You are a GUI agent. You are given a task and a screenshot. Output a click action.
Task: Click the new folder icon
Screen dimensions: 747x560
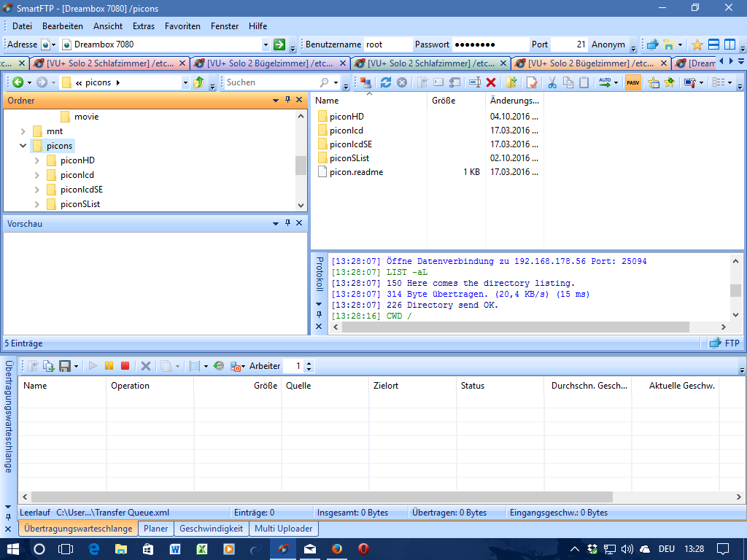click(x=511, y=82)
